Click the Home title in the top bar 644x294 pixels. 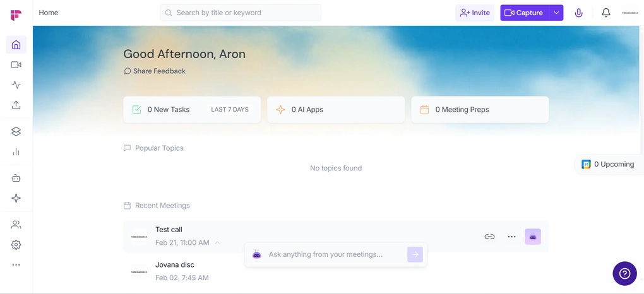click(49, 13)
